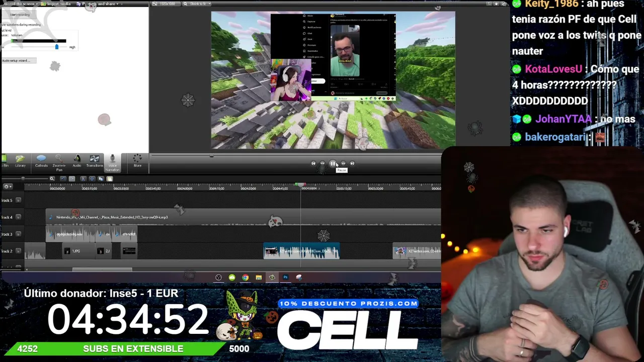This screenshot has height=362, width=644.
Task: Open the Callouts tab
Action: coord(41,161)
